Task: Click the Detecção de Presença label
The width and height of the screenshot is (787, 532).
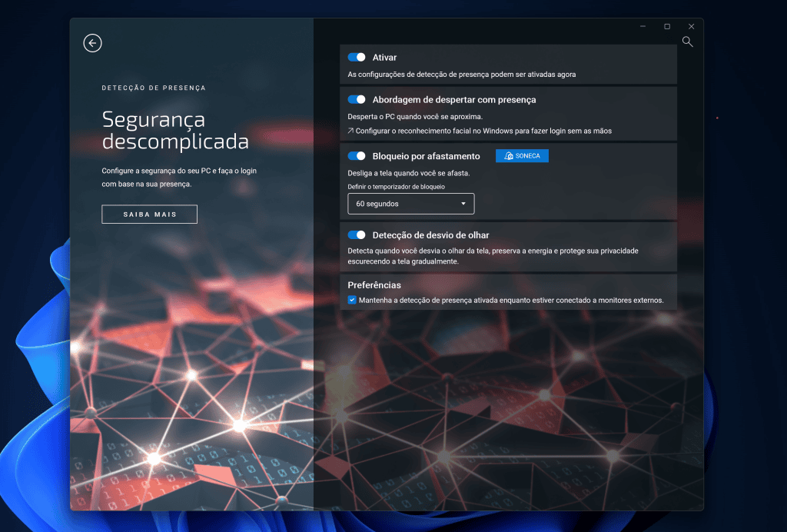Action: [154, 88]
